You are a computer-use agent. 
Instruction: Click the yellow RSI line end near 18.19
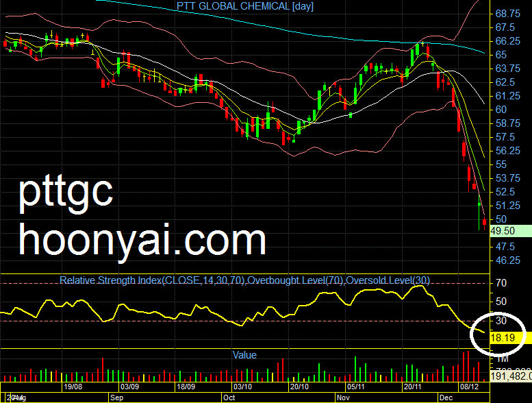point(483,332)
